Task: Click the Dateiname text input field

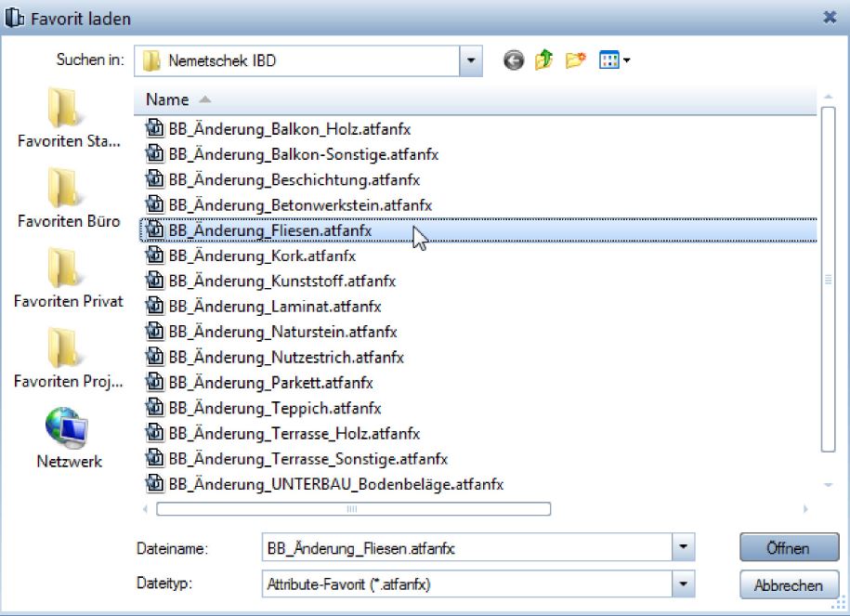Action: click(x=464, y=548)
